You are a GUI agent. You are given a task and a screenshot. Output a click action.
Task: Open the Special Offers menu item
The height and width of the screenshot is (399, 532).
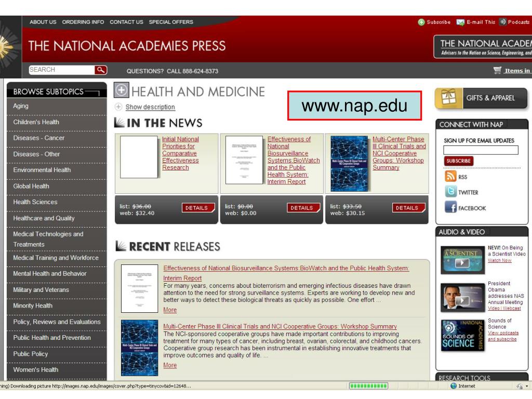[x=171, y=22]
